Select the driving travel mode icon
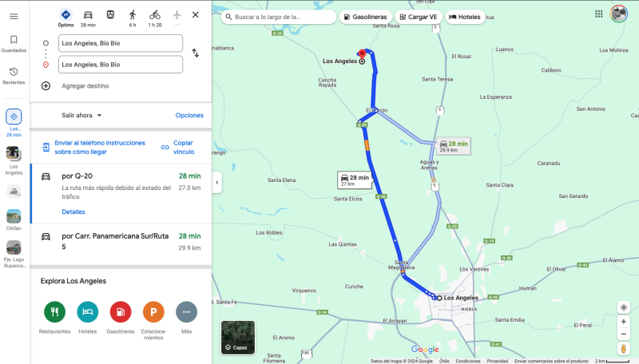This screenshot has width=639, height=364. tap(88, 15)
